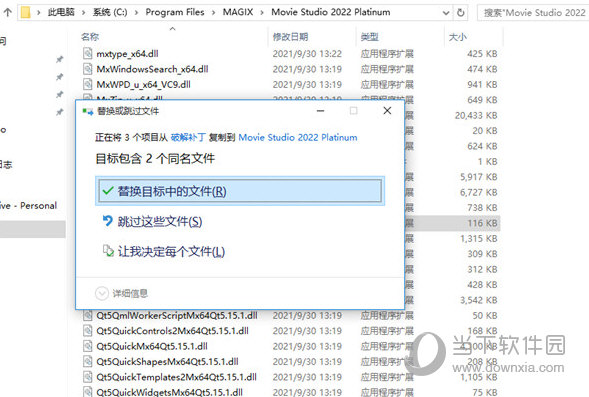Select file MxWindowsSearch_x64.dll
The image size is (589, 397).
[x=152, y=69]
